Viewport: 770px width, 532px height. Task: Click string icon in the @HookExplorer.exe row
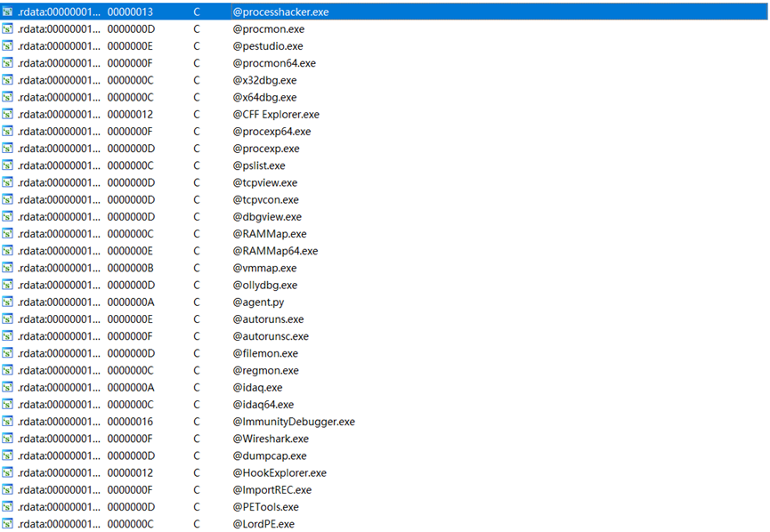[x=7, y=473]
